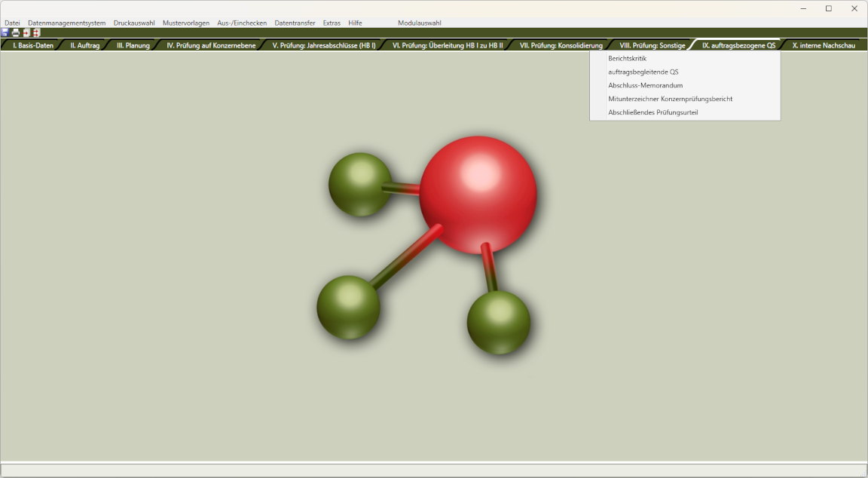
Task: Click the printer icon in toolbar
Action: point(15,33)
